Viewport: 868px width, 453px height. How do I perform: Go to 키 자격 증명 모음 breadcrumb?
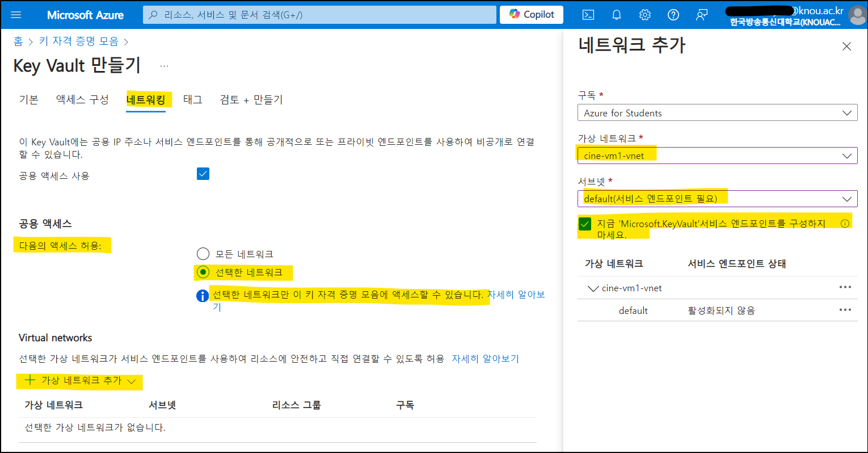[x=78, y=41]
